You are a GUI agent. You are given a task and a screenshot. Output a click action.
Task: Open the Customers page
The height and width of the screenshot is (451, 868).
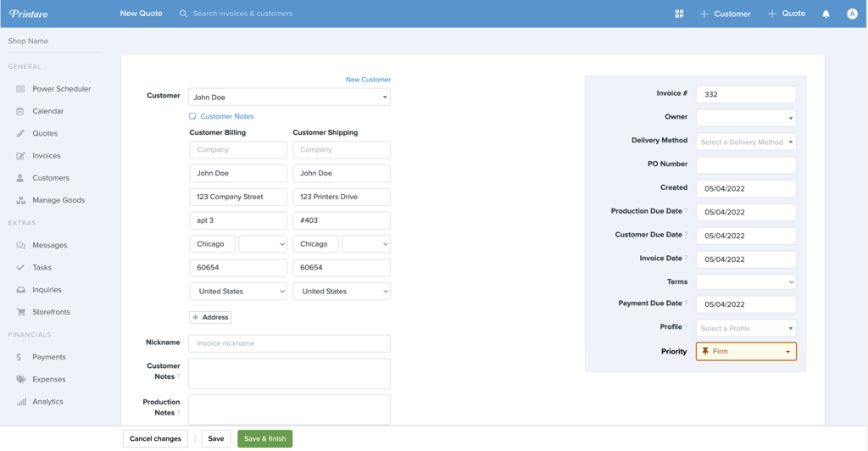click(x=51, y=178)
